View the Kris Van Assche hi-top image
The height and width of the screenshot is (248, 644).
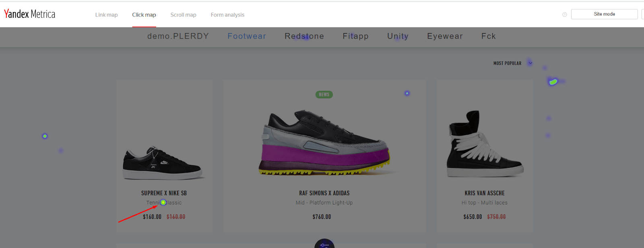tap(485, 144)
